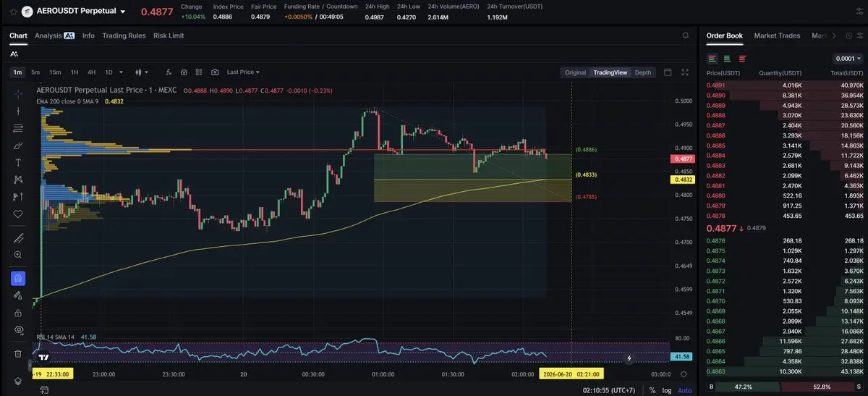
Task: Open the chart layout grid icon
Action: (x=200, y=72)
